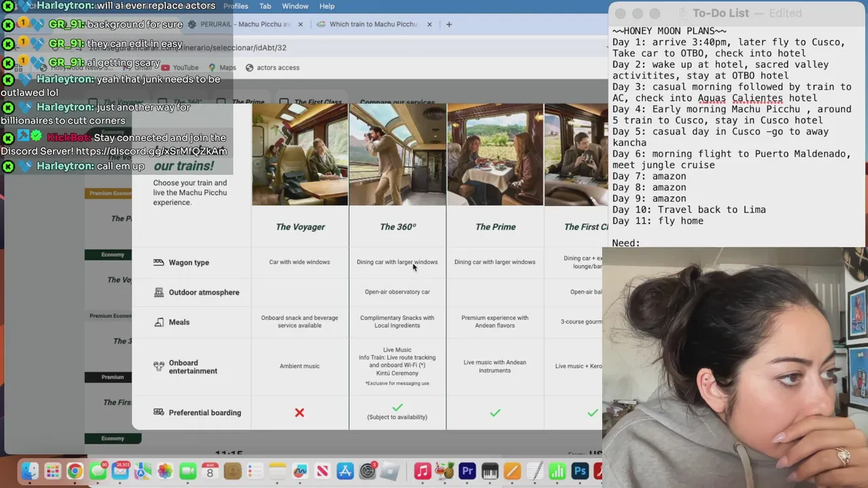Open the Help menu
868x488 pixels.
tap(327, 6)
